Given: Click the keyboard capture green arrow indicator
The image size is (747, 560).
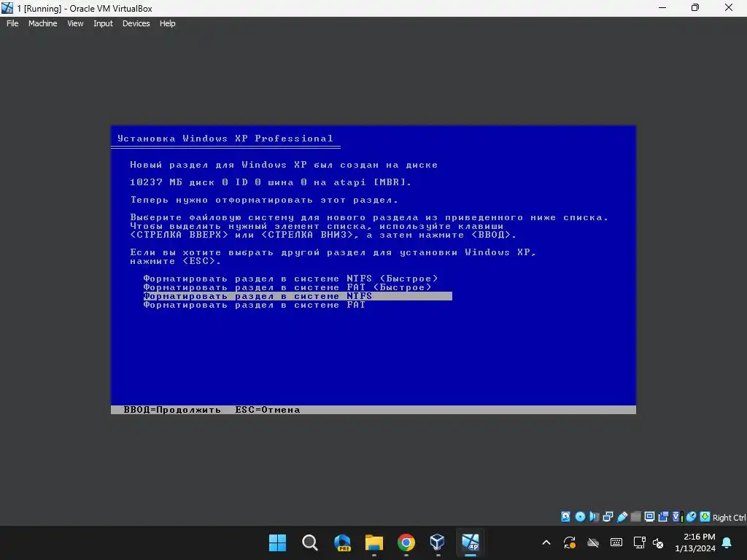Looking at the screenshot, I should point(705,517).
